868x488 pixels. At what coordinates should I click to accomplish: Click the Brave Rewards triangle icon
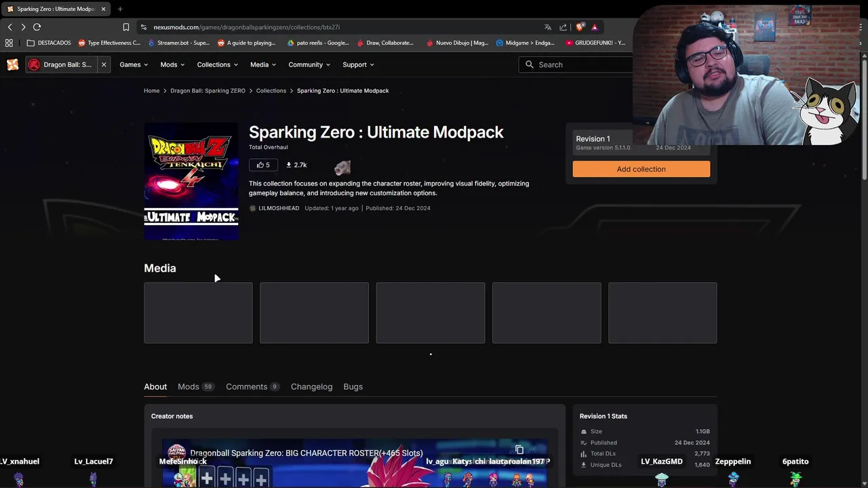click(x=594, y=27)
